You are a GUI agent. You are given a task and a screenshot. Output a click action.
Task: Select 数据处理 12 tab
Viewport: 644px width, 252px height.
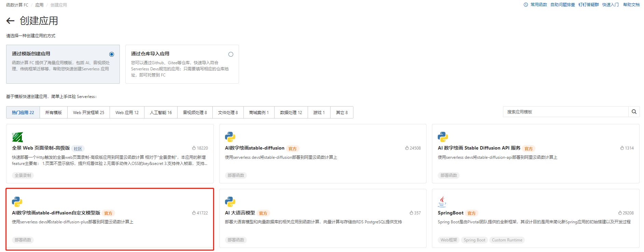(x=291, y=112)
